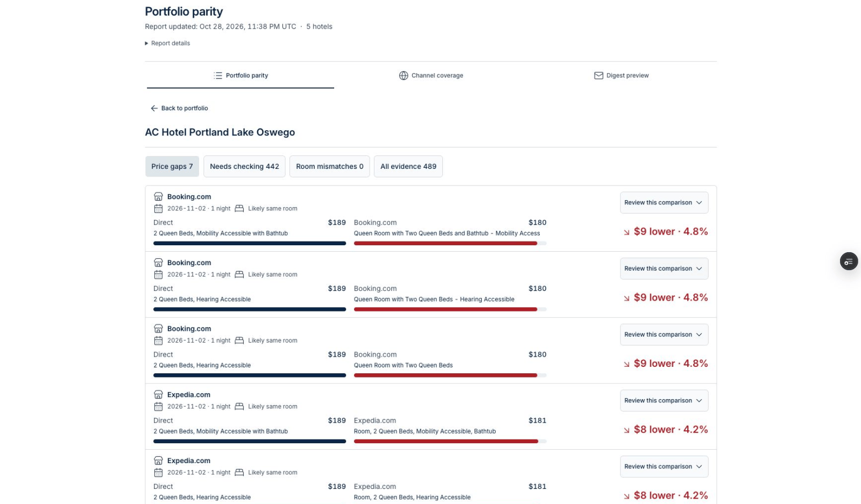Screen dimensions: 861x504
Task: Select the Room mismatches 0 filter
Action: tap(329, 167)
